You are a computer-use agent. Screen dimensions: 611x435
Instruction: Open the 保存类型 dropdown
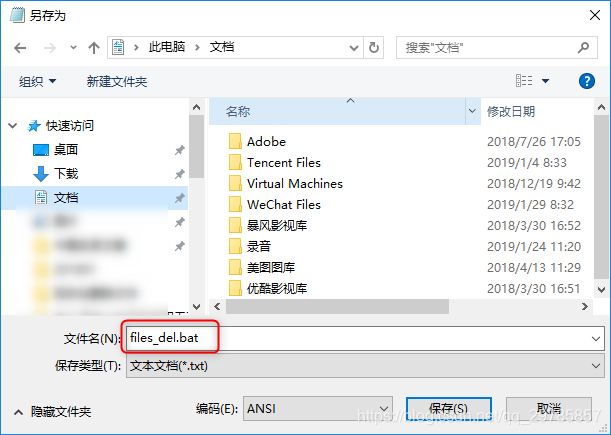coord(365,366)
